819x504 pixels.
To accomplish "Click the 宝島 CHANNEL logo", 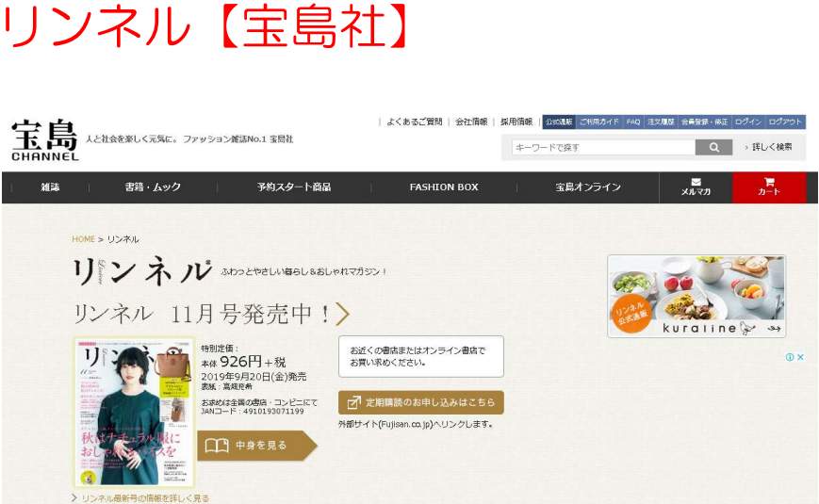I will tap(45, 140).
